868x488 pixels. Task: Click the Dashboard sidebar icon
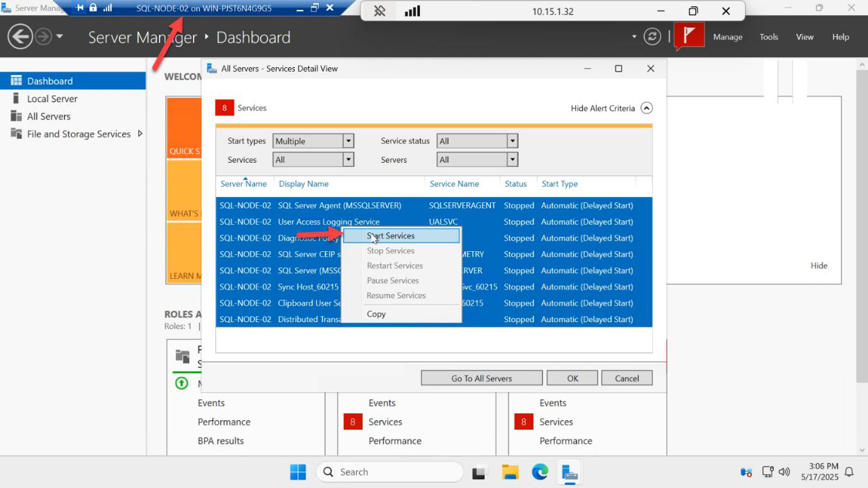16,81
